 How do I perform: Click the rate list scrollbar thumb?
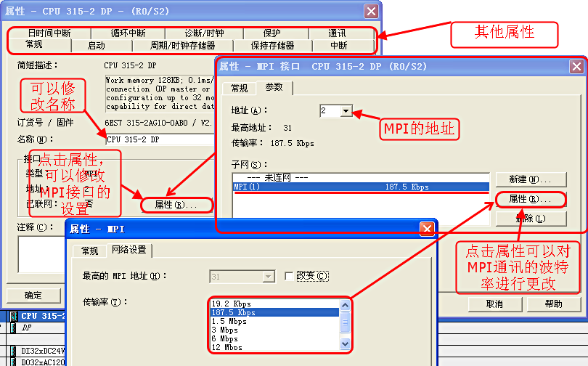tap(345, 322)
